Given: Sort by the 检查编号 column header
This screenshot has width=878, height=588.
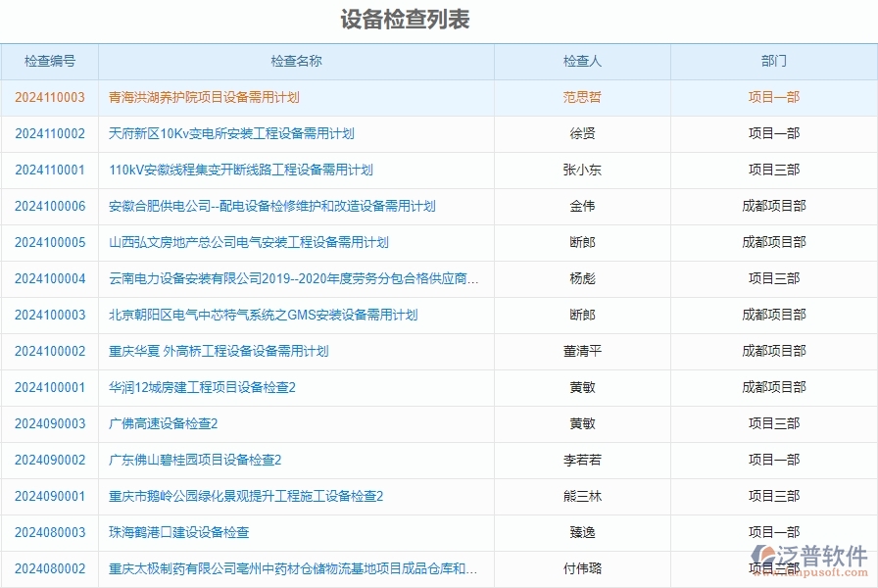Looking at the screenshot, I should pyautogui.click(x=47, y=61).
